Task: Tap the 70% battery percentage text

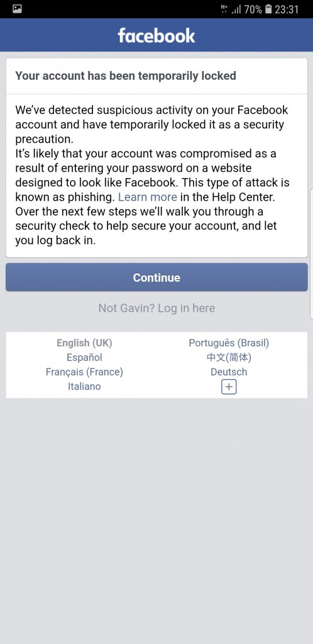Action: pyautogui.click(x=253, y=9)
